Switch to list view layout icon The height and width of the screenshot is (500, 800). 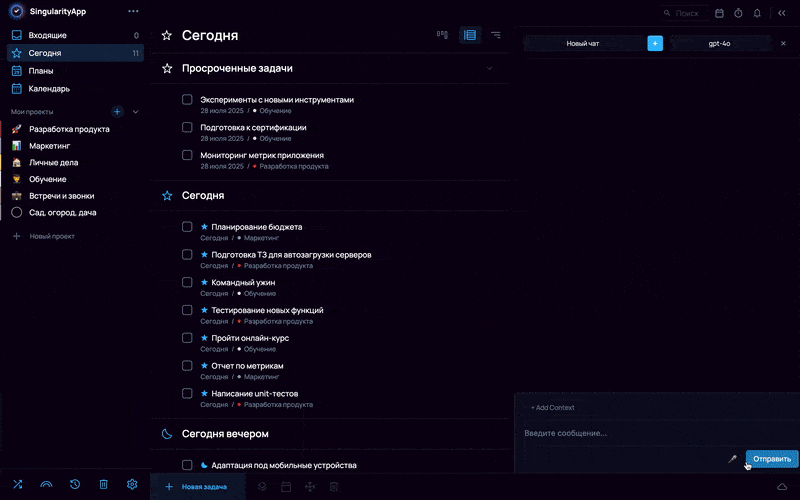tap(469, 35)
